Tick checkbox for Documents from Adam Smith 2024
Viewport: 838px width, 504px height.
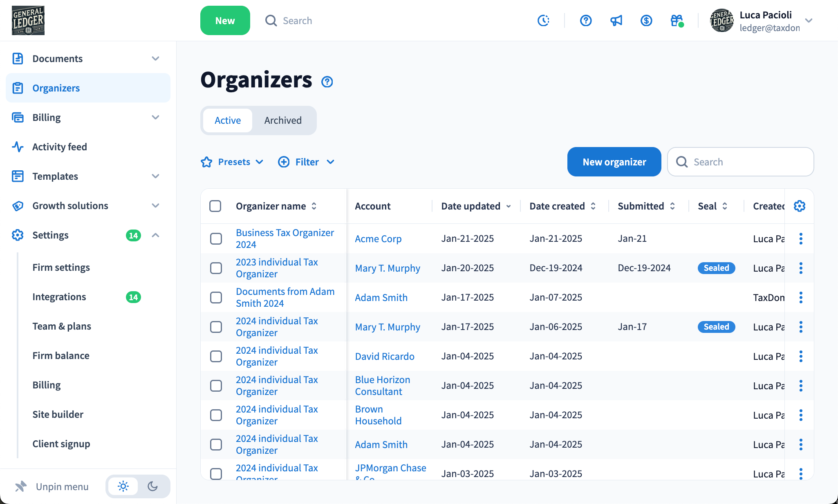click(x=216, y=297)
